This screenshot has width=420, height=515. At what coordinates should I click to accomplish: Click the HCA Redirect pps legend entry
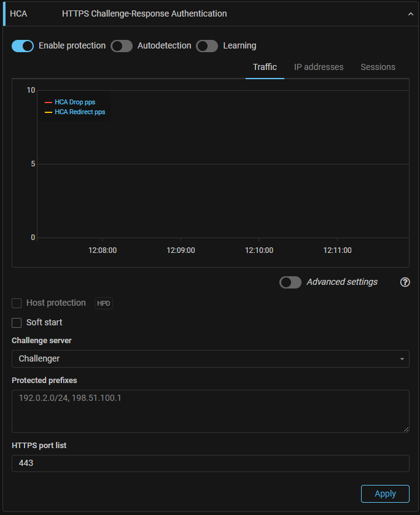click(x=79, y=112)
